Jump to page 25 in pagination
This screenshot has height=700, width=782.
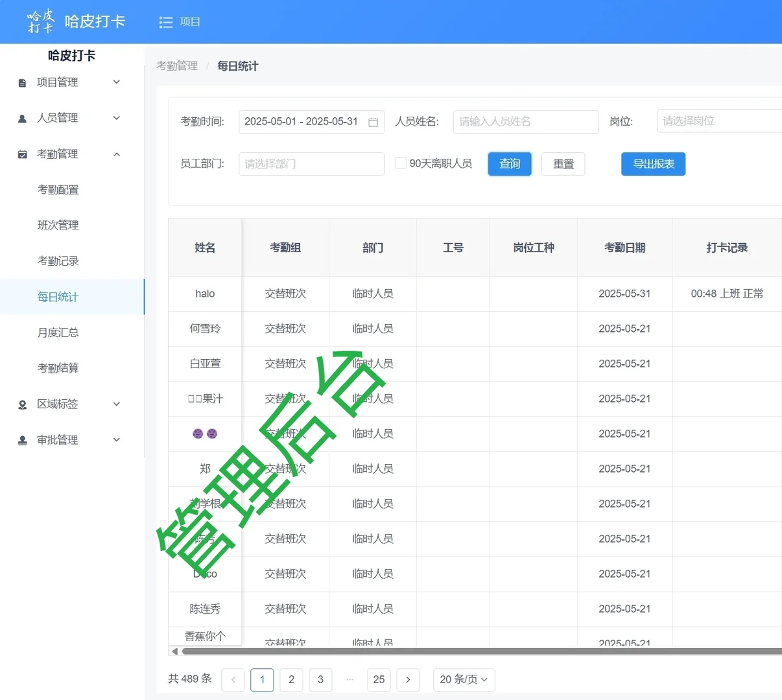pos(379,679)
